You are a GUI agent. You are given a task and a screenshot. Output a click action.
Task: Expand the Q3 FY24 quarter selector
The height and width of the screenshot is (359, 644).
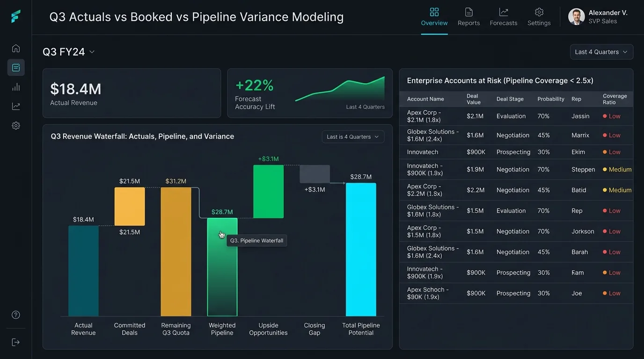point(69,52)
